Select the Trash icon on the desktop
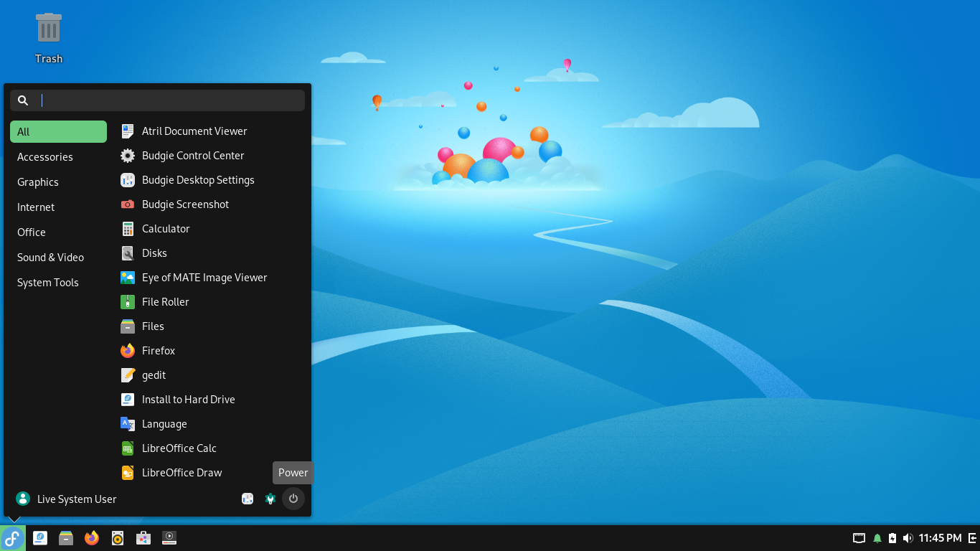 click(x=49, y=38)
